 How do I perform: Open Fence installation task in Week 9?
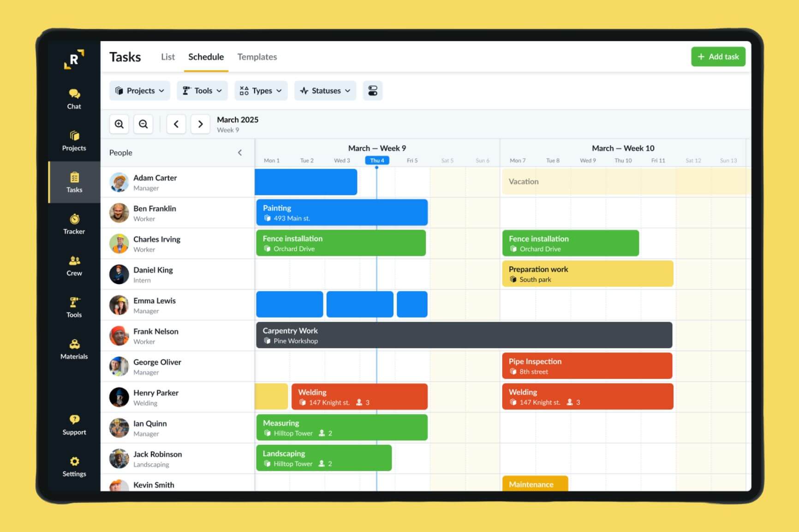(x=341, y=243)
